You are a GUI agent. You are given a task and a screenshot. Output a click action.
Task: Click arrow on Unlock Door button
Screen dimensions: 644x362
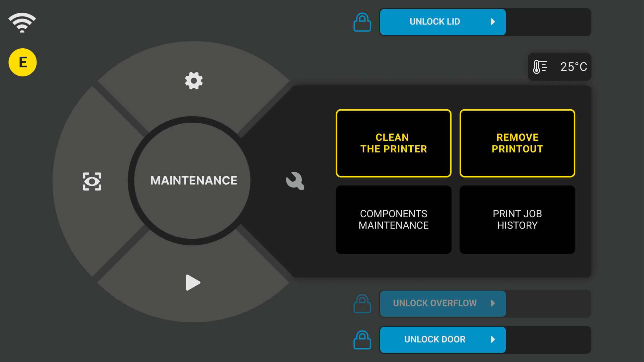click(492, 340)
